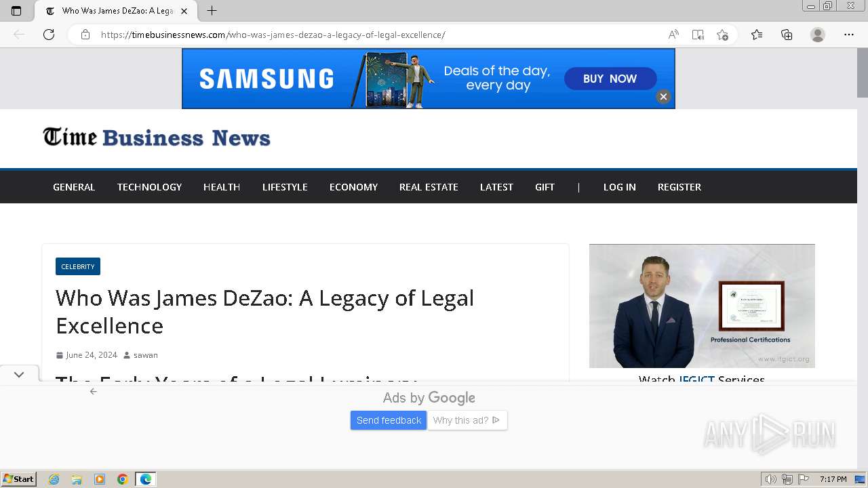Image resolution: width=868 pixels, height=488 pixels.
Task: Go back to the previous page
Action: pos(19,35)
